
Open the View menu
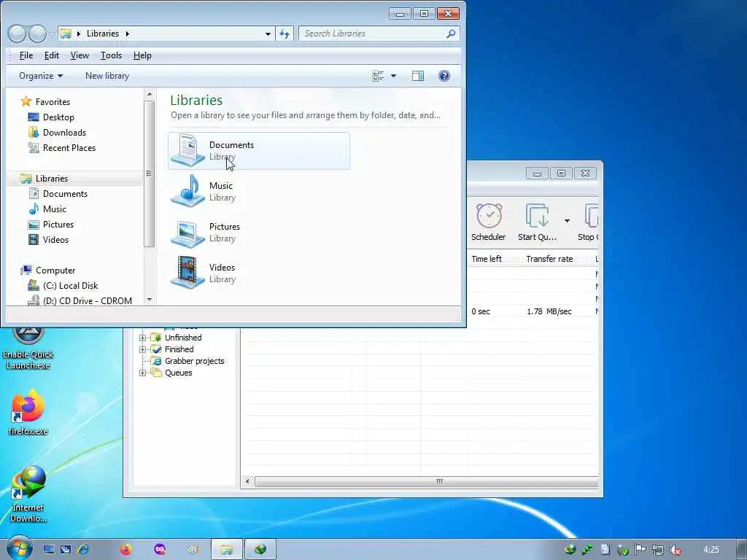80,55
